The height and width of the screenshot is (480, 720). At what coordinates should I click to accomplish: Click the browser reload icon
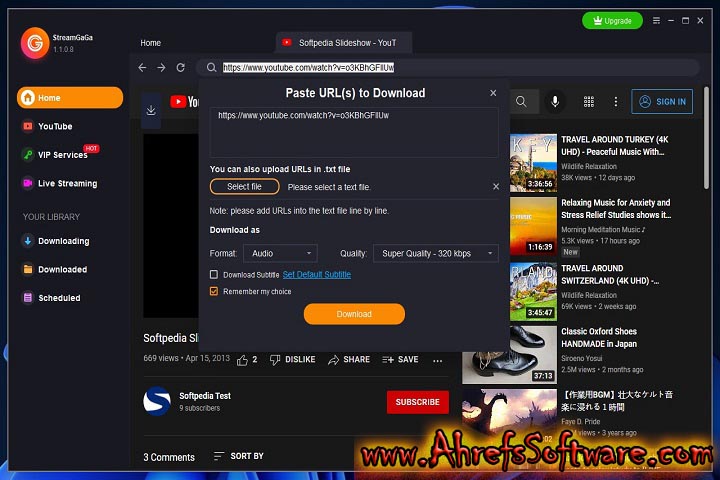(x=180, y=68)
